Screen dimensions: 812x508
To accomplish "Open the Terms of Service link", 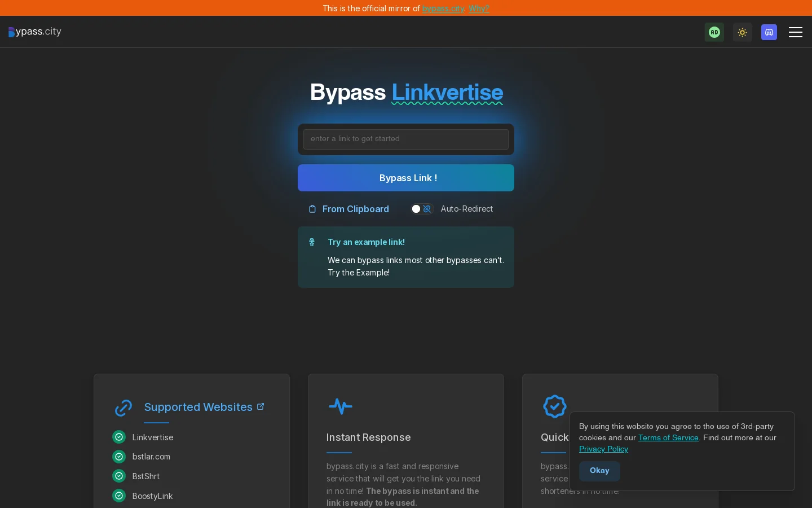I will click(x=668, y=437).
